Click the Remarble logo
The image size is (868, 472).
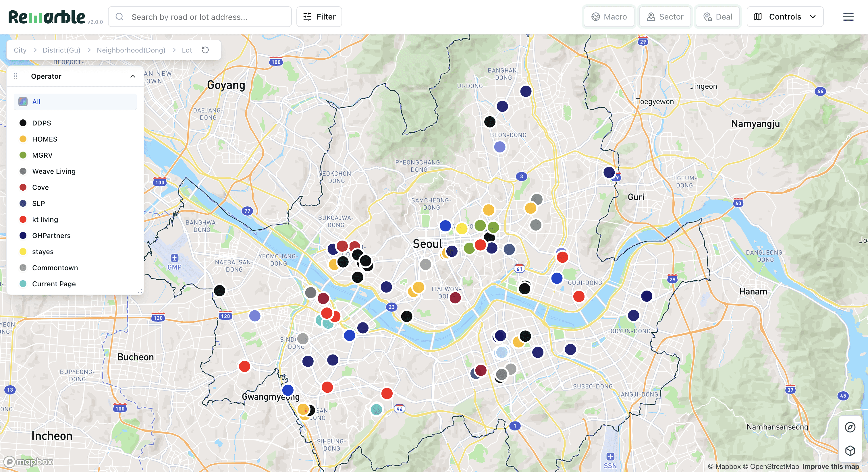pos(47,17)
